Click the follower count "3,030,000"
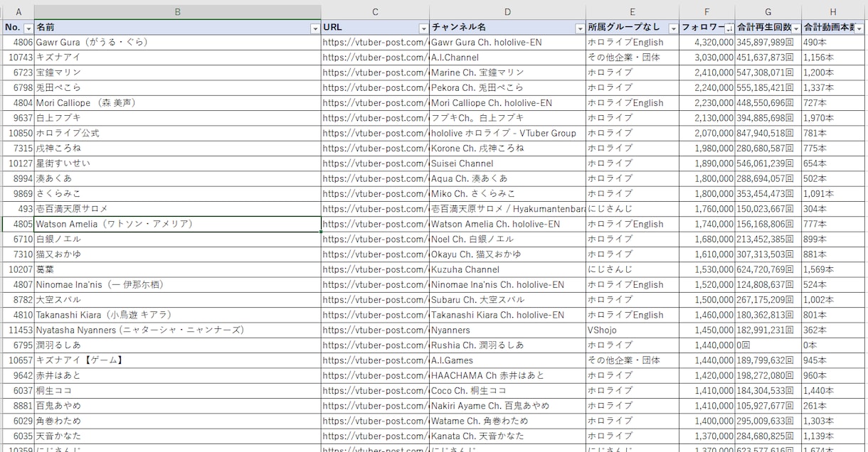 [x=707, y=58]
